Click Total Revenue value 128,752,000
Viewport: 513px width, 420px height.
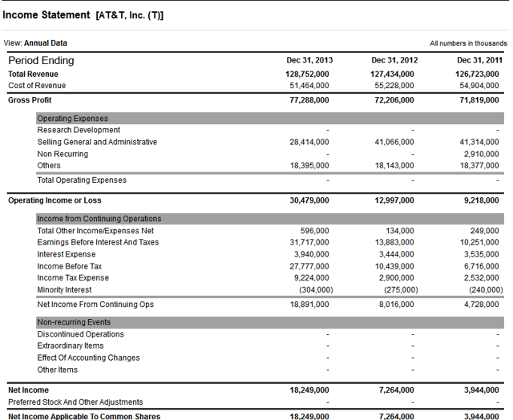(x=307, y=75)
